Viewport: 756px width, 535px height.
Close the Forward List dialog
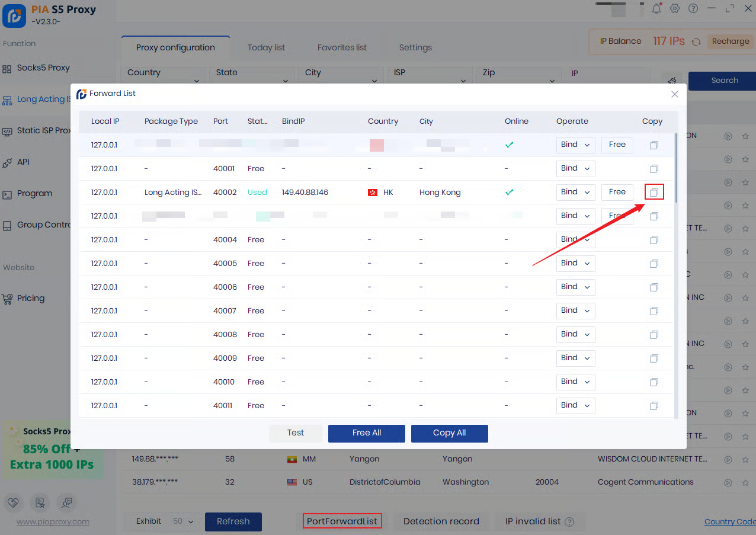coord(675,94)
